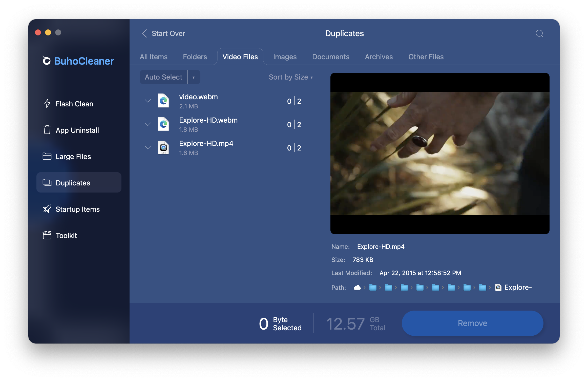Open the Toolkit toolbox icon
Screen dimensions: 588x381
[47, 235]
